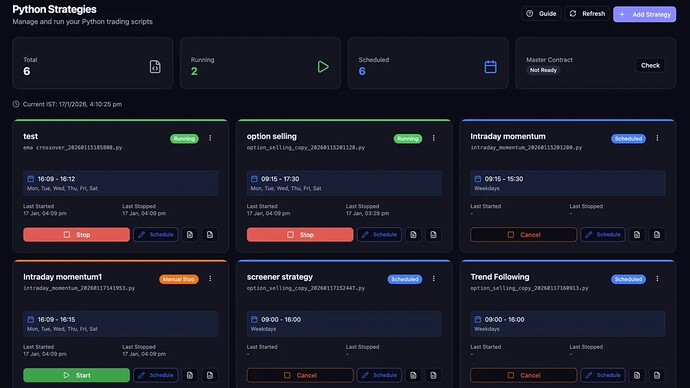Refresh the strategies list
Image resolution: width=690 pixels, height=388 pixels.
click(x=587, y=14)
